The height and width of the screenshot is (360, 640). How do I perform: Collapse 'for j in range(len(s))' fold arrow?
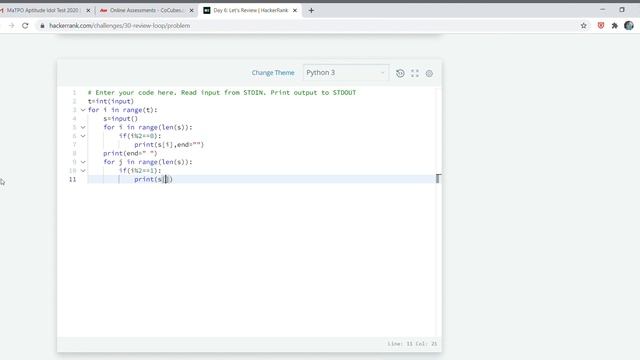[83, 162]
